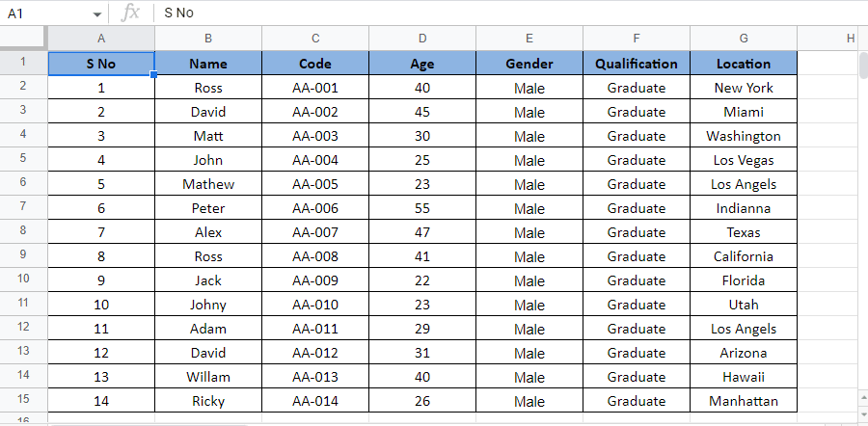Click the fx formula icon
Viewport: 868px width, 426px height.
tap(131, 13)
